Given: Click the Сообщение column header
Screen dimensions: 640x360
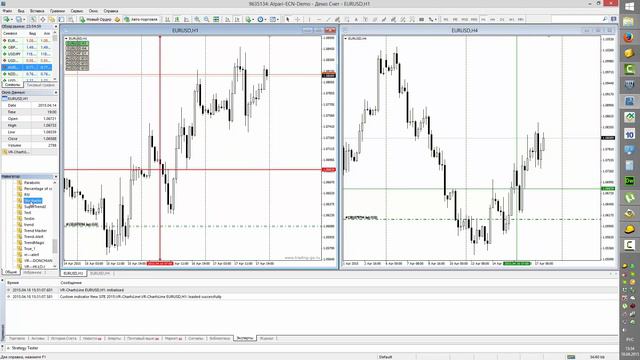Looking at the screenshot, I should (71, 282).
